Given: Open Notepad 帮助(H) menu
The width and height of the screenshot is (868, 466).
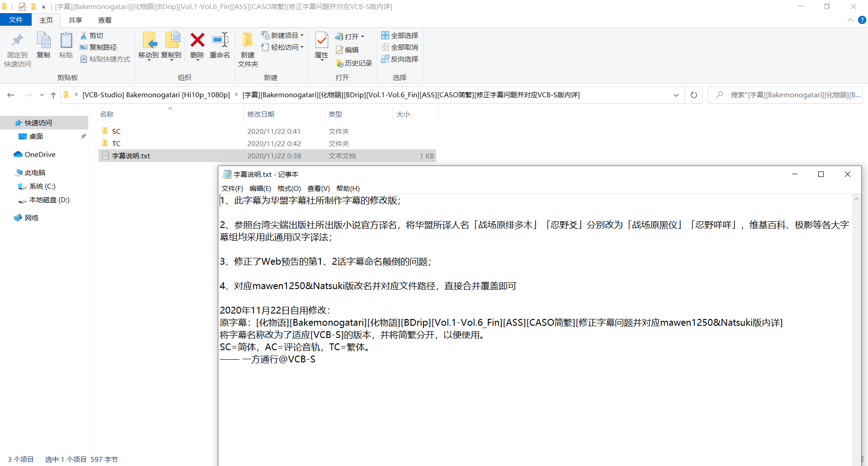Looking at the screenshot, I should [348, 188].
